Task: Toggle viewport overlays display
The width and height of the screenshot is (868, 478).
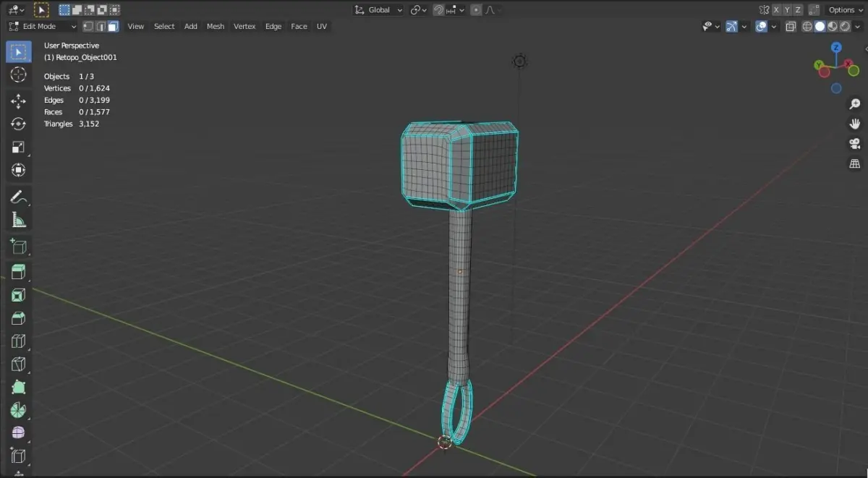Action: tap(761, 26)
